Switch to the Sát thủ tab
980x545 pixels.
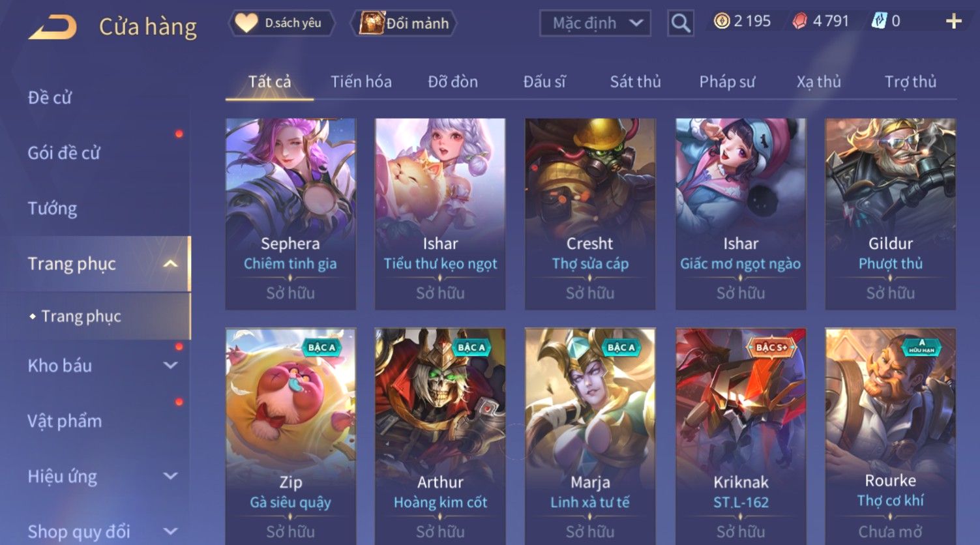click(x=635, y=81)
